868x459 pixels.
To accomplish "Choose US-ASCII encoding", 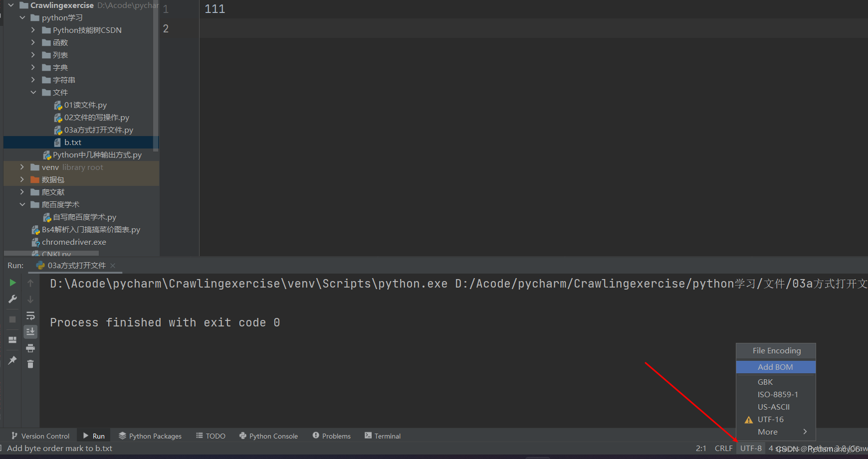I will pyautogui.click(x=776, y=407).
